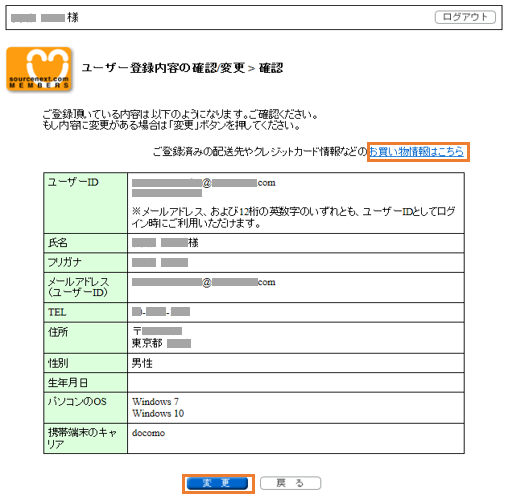Click the page heading ユーザー登録内容の確認/変更
Viewport: 507px width, 501px height.
click(164, 68)
